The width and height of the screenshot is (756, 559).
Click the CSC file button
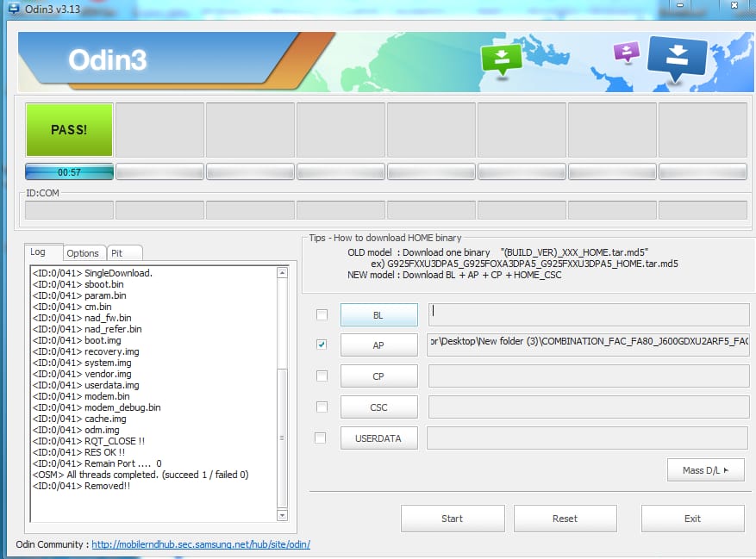[x=379, y=407]
